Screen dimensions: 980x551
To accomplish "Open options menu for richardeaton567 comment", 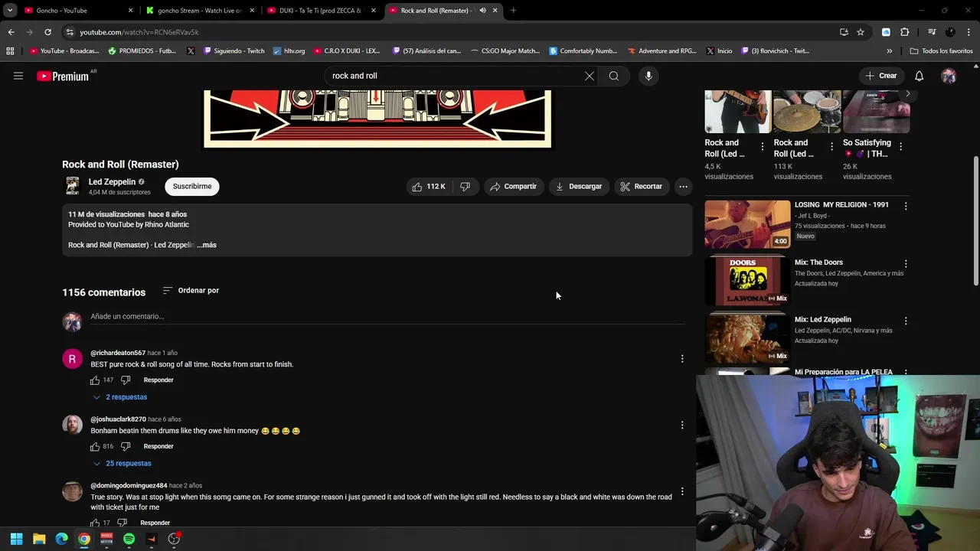I will pyautogui.click(x=682, y=359).
